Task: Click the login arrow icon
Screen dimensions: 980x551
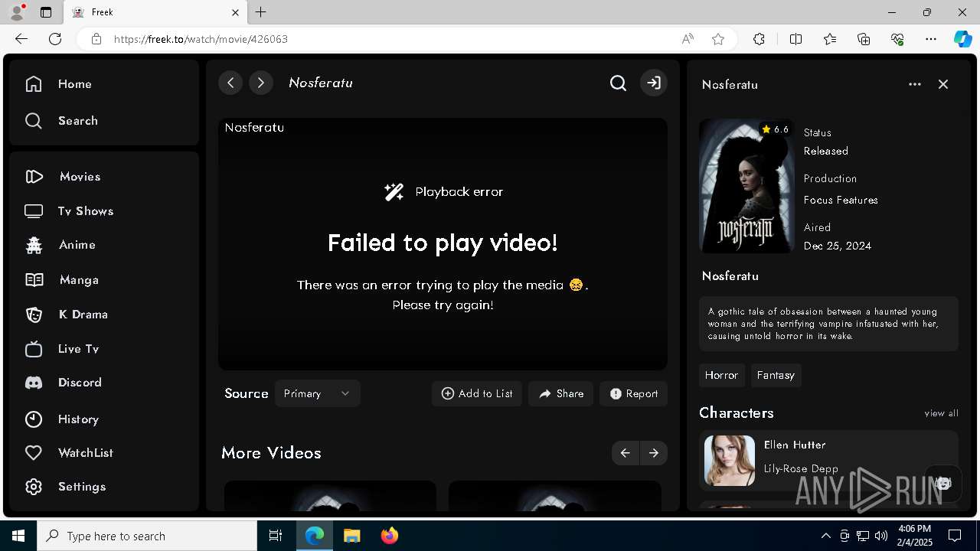Action: (x=654, y=83)
